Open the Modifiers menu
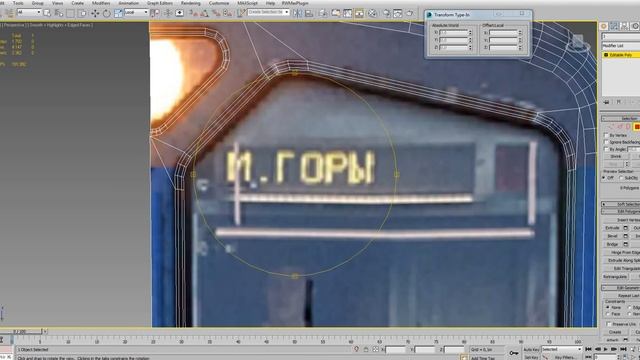Screen dimensions: 640x360 pos(101,3)
